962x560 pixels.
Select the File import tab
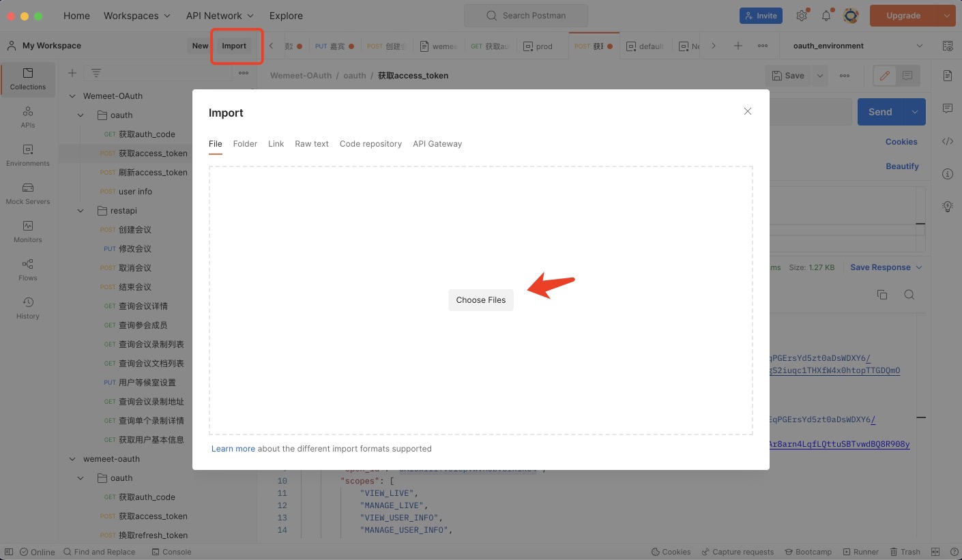click(216, 144)
